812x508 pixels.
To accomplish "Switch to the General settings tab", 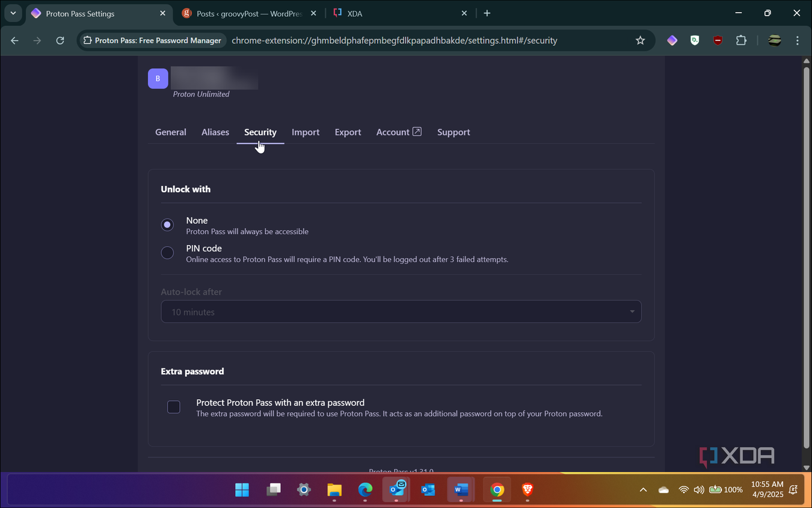I will pos(171,132).
